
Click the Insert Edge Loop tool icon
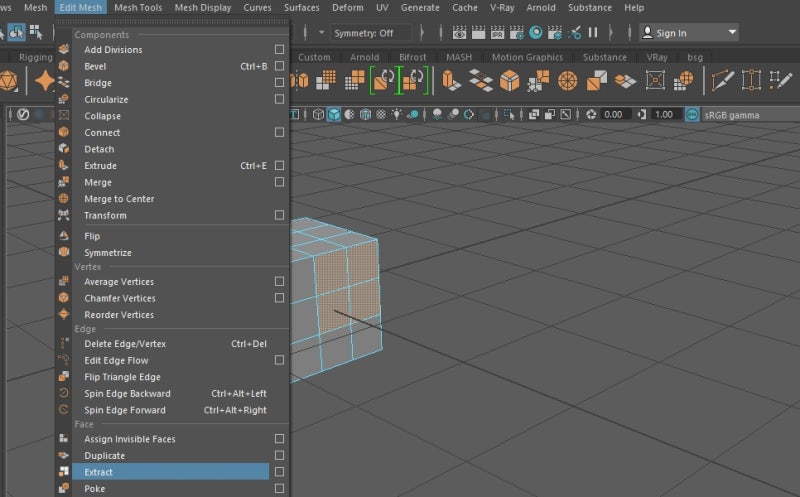(752, 81)
